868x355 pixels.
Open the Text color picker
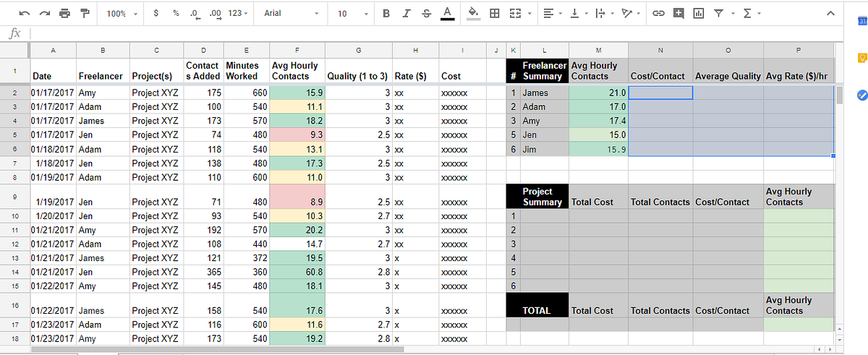point(447,14)
